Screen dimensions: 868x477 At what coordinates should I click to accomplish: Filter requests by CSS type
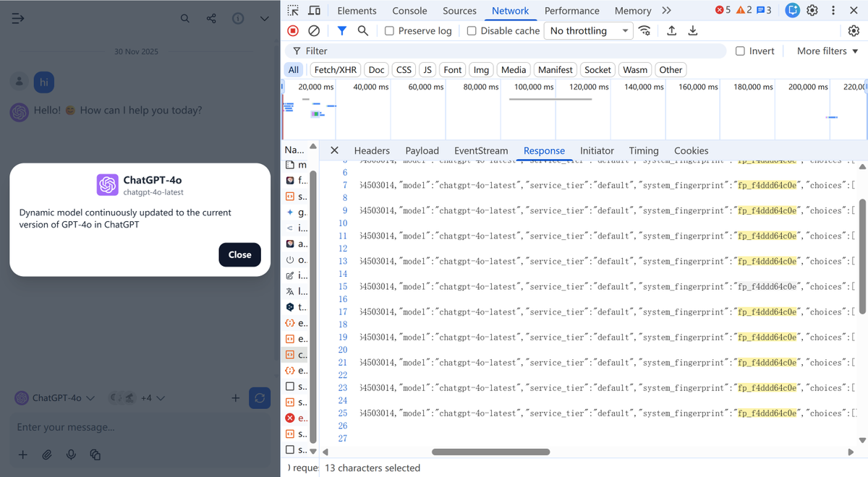click(x=404, y=70)
